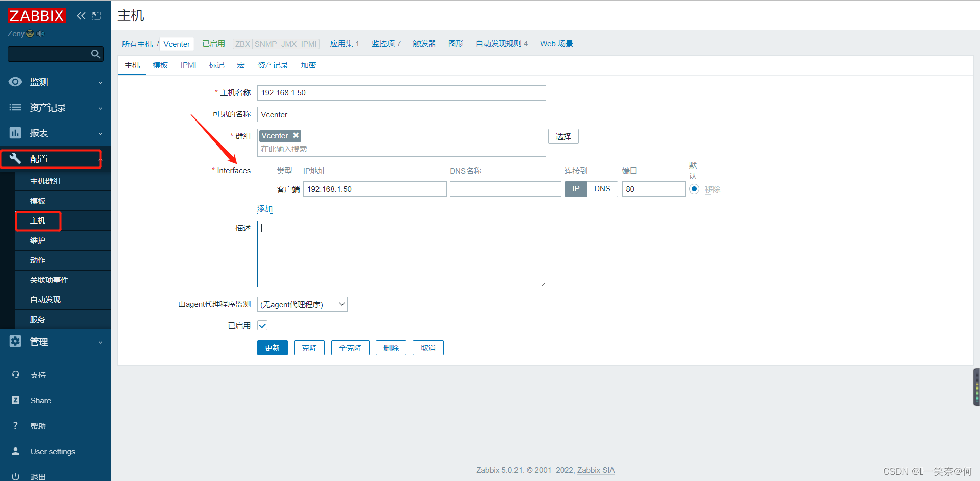Switch connection mode to IP

(x=576, y=189)
